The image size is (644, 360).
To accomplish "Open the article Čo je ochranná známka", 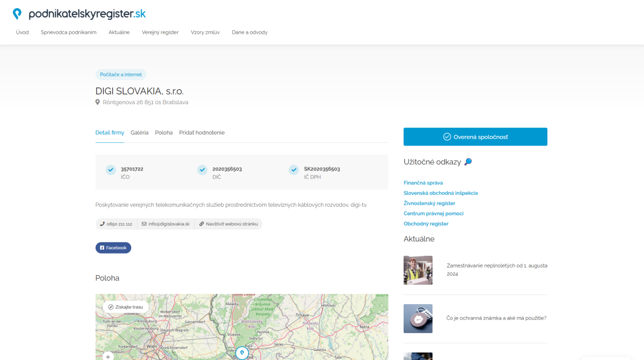I will tap(496, 318).
